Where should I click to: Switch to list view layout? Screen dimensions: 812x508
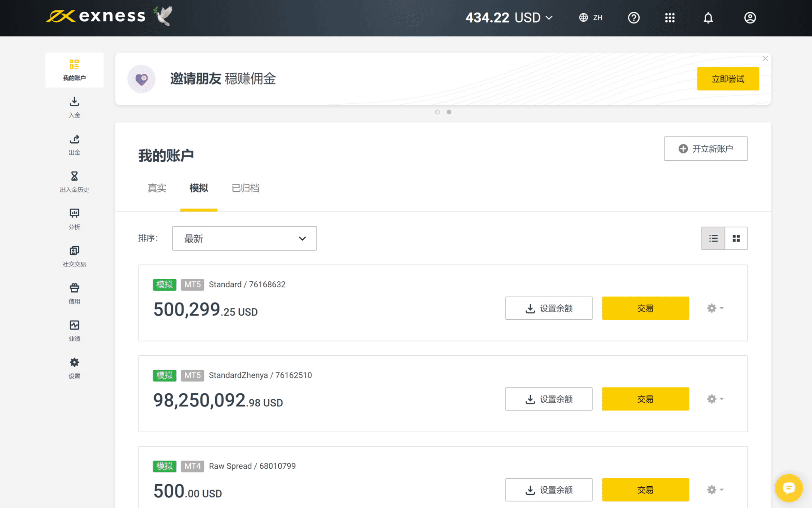pyautogui.click(x=713, y=238)
